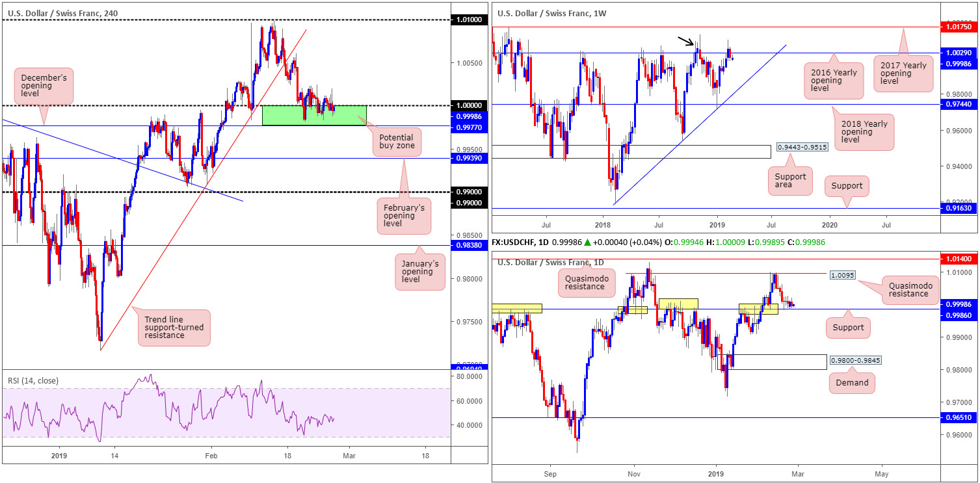Select the '1.0095' Quasimodo price label

(x=842, y=275)
